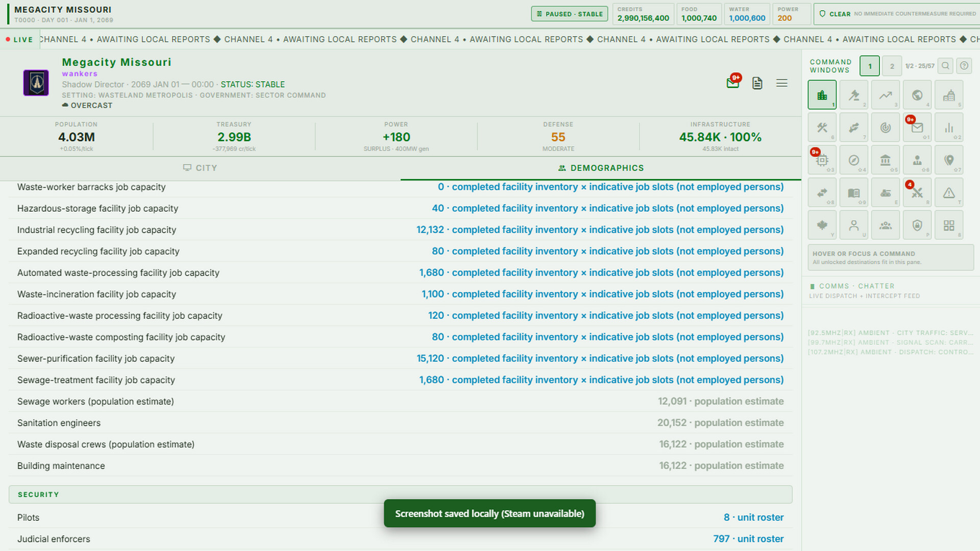
Task: Open the map pin location command
Action: pyautogui.click(x=948, y=160)
